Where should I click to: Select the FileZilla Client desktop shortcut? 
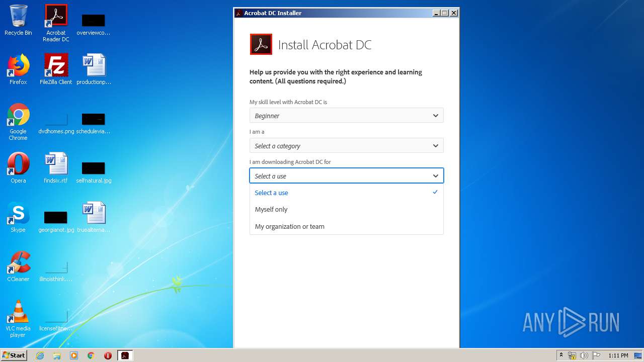coord(56,69)
